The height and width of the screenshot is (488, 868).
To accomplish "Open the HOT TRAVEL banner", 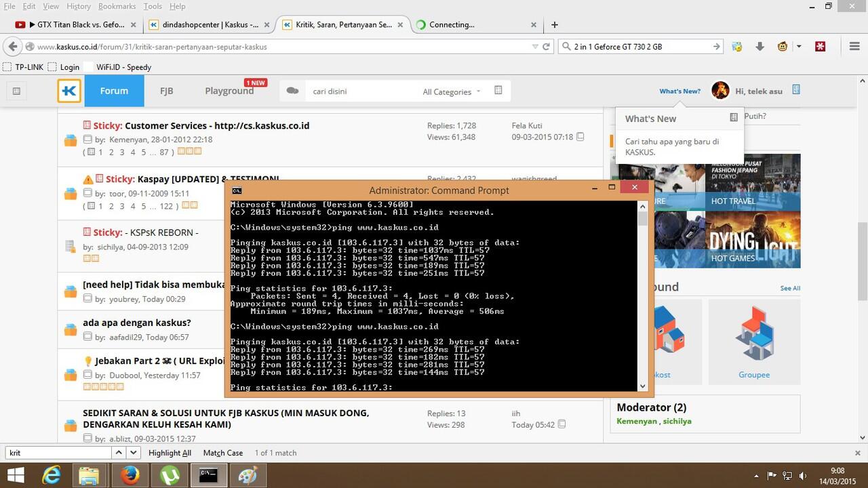I will coord(753,181).
